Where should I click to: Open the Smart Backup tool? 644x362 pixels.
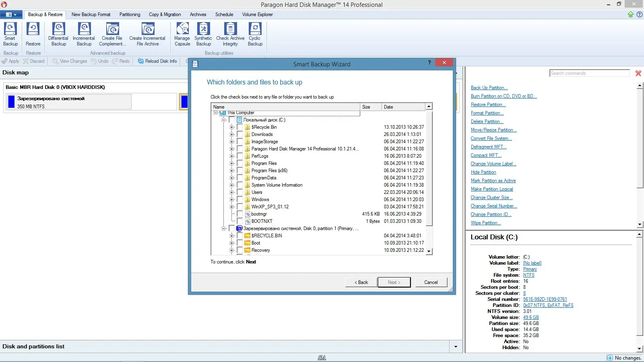10,34
